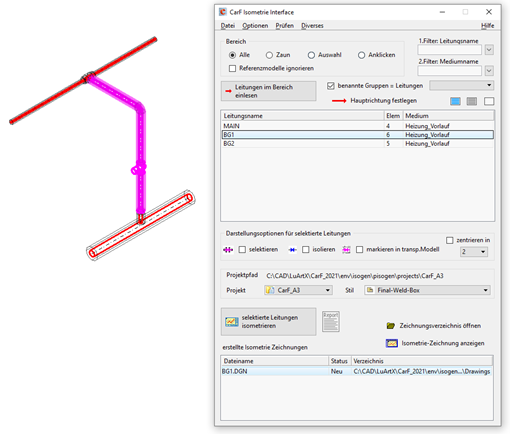Select the Zaun radio button
The image size is (510, 434).
[269, 55]
